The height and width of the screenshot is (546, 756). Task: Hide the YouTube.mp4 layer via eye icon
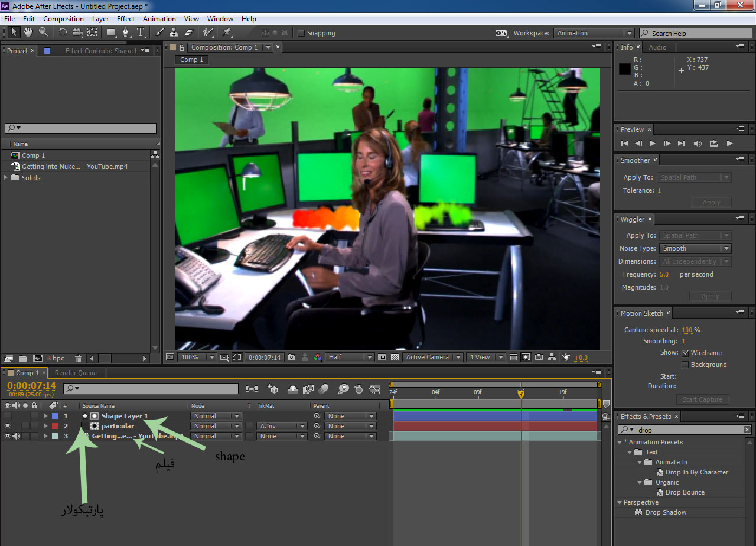click(x=8, y=436)
